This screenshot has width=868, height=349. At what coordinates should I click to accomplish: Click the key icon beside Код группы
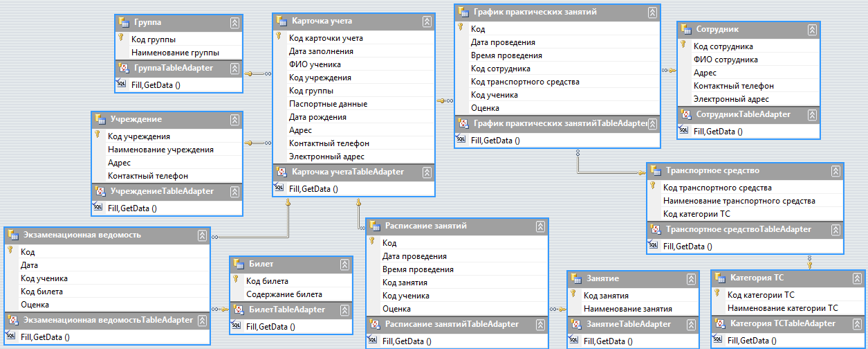point(121,39)
